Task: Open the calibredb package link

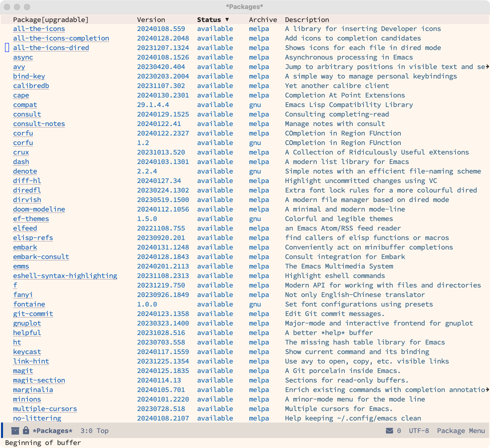Action: click(x=31, y=86)
